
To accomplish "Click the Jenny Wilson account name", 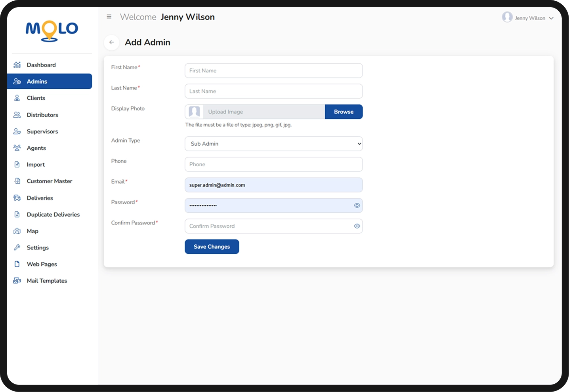I will pyautogui.click(x=530, y=18).
